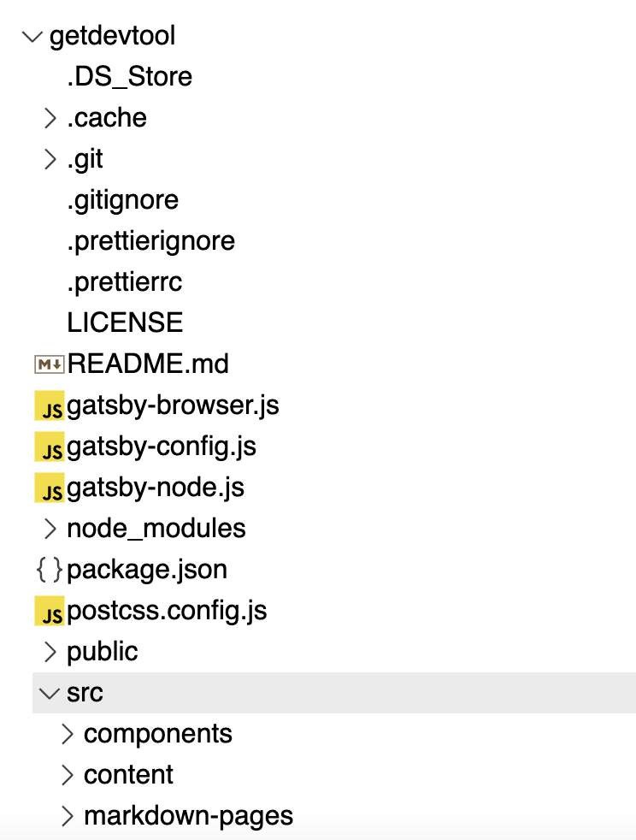Expand the .git folder
Screen dimensions: 636x840
[x=50, y=159]
